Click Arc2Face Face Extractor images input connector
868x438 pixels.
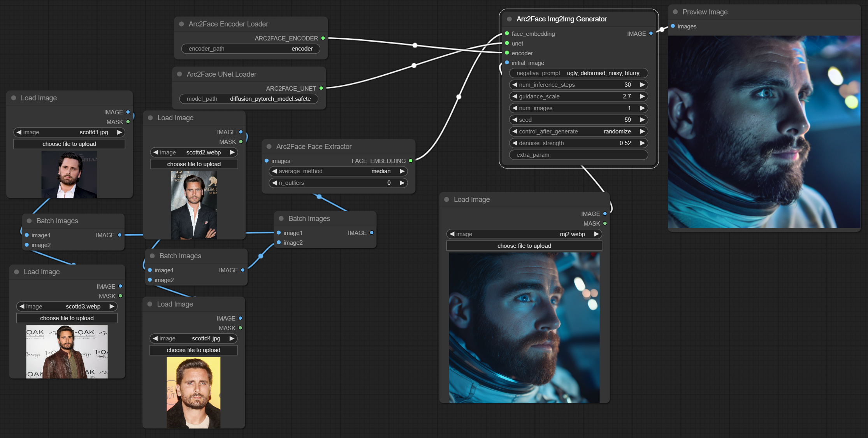click(267, 161)
